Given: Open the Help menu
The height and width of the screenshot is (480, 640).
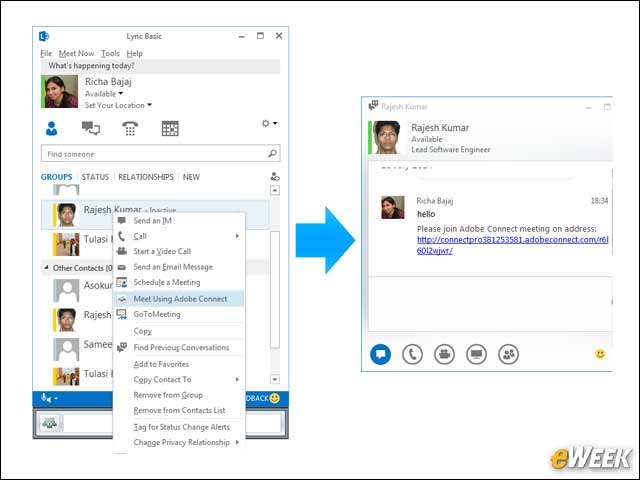Looking at the screenshot, I should (x=134, y=53).
